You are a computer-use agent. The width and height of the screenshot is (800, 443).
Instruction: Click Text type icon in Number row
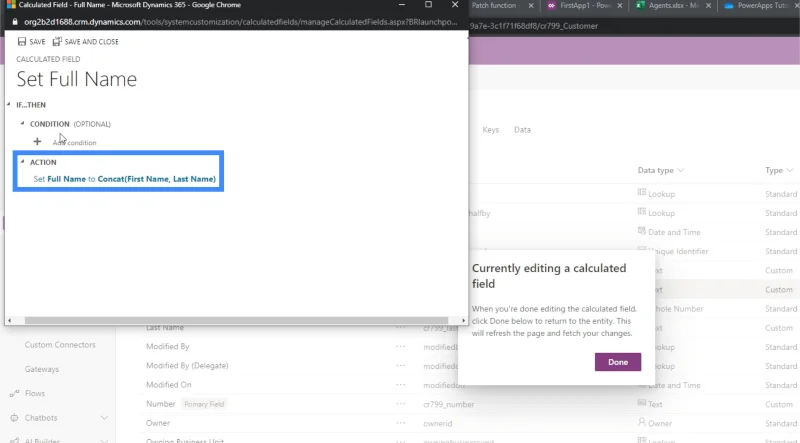[642, 403]
